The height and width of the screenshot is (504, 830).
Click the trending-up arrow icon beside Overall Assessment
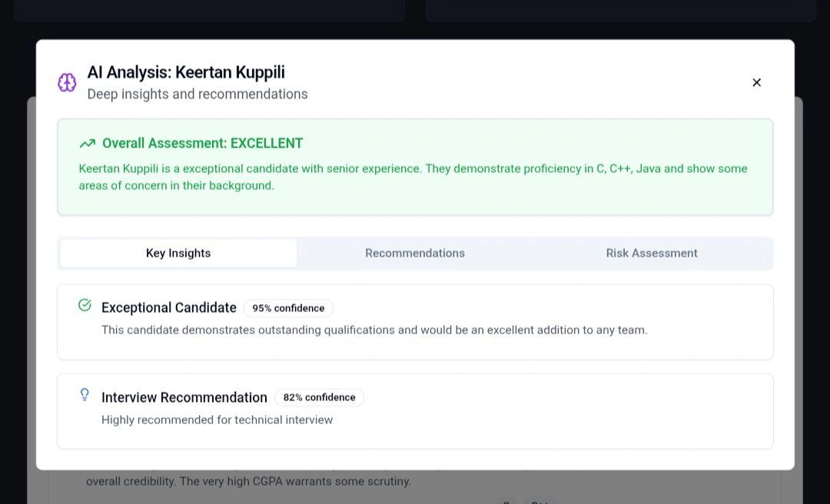pos(87,144)
